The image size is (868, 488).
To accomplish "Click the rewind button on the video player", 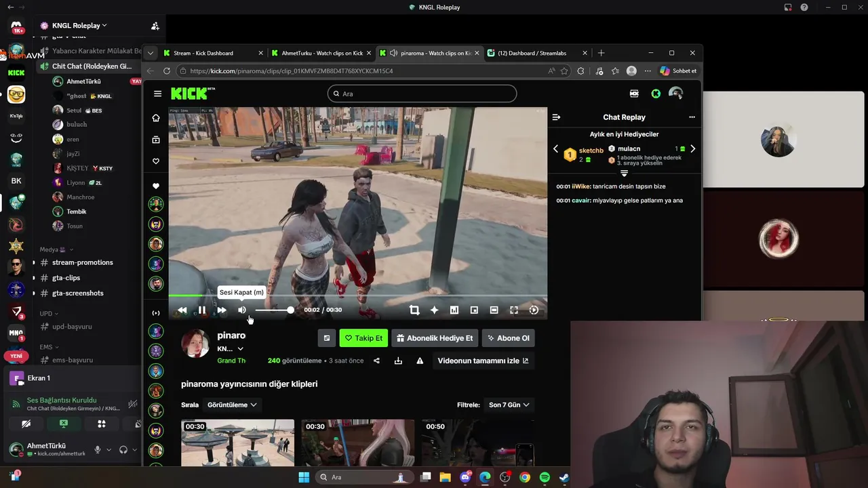I will [x=182, y=310].
